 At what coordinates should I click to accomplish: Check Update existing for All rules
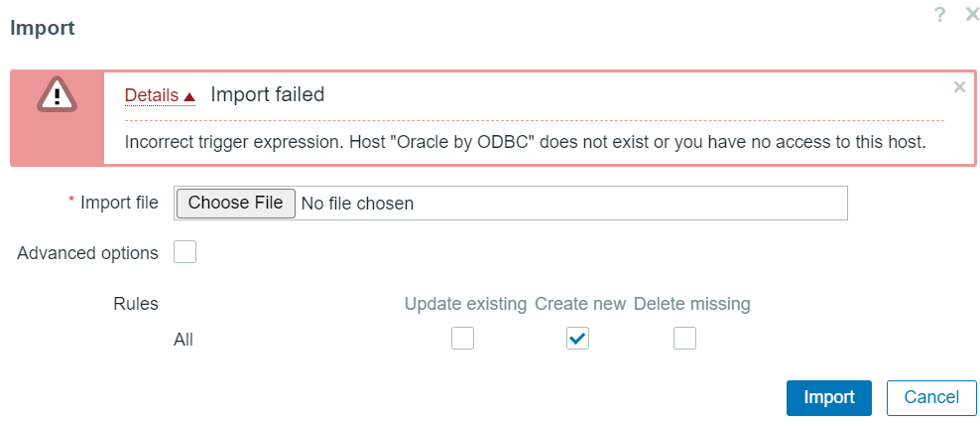pos(462,339)
